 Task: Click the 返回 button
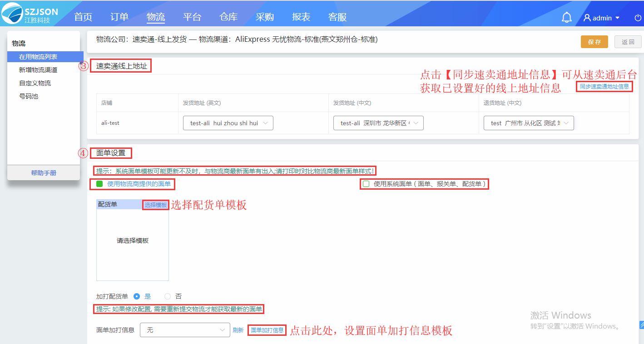coord(628,42)
